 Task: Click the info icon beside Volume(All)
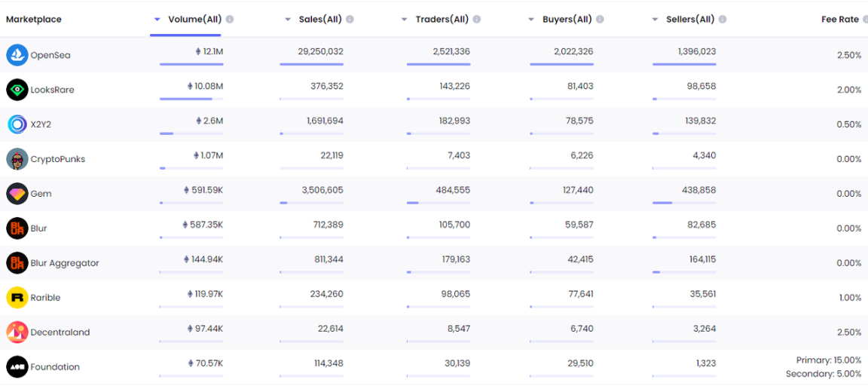click(x=230, y=20)
